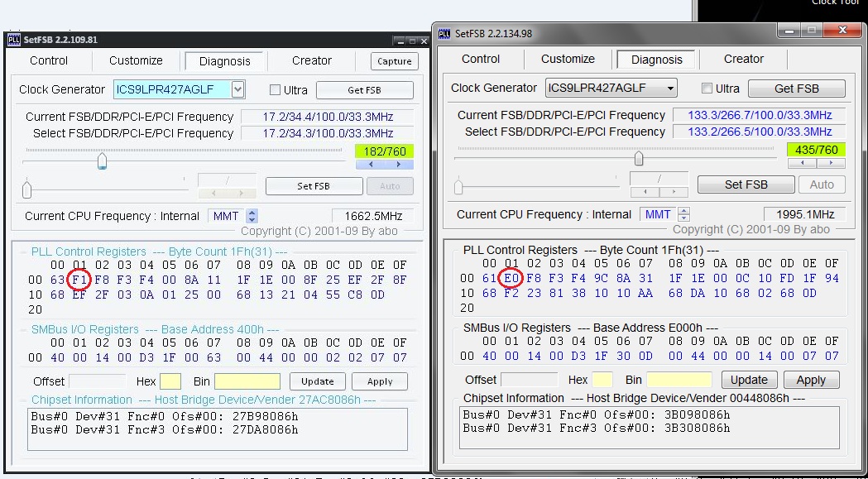Viewport: 868px width, 479px height.
Task: Click Bin field in 2.2.109.81 window
Action: point(247,381)
